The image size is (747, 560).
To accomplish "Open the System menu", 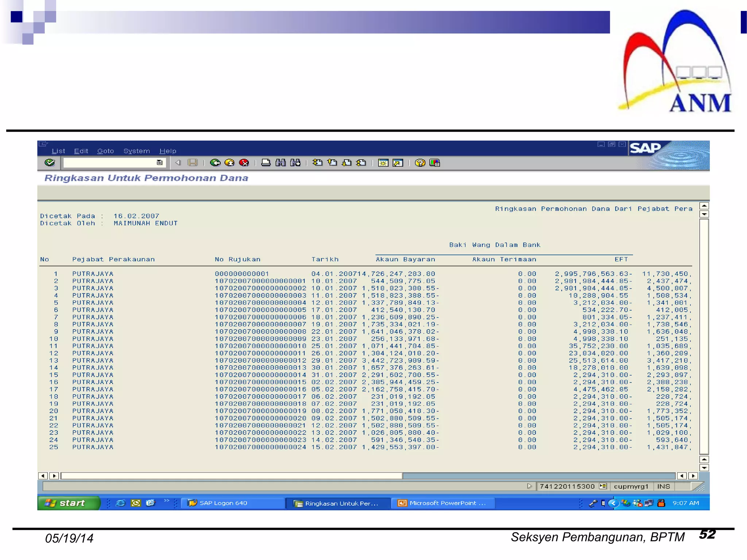I will [x=136, y=151].
